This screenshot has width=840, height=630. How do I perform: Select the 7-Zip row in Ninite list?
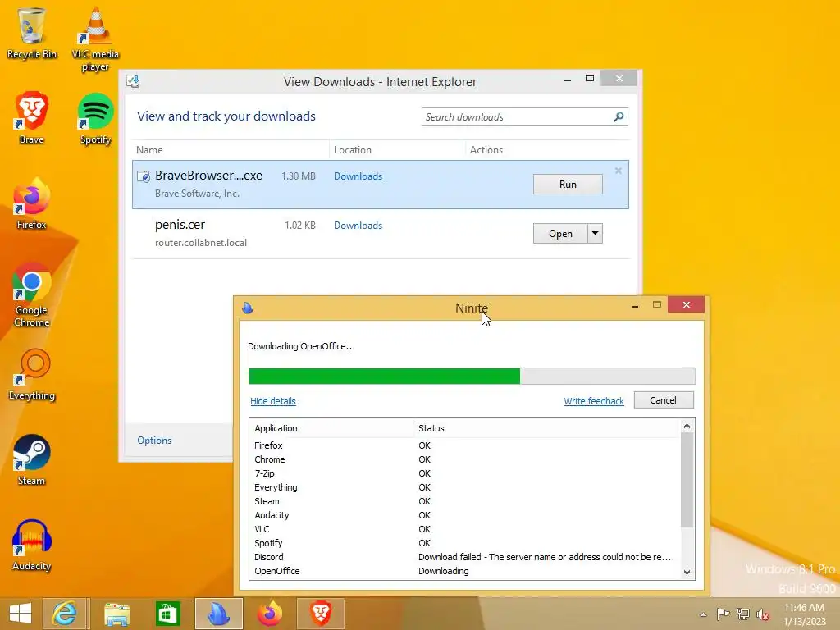coord(465,473)
